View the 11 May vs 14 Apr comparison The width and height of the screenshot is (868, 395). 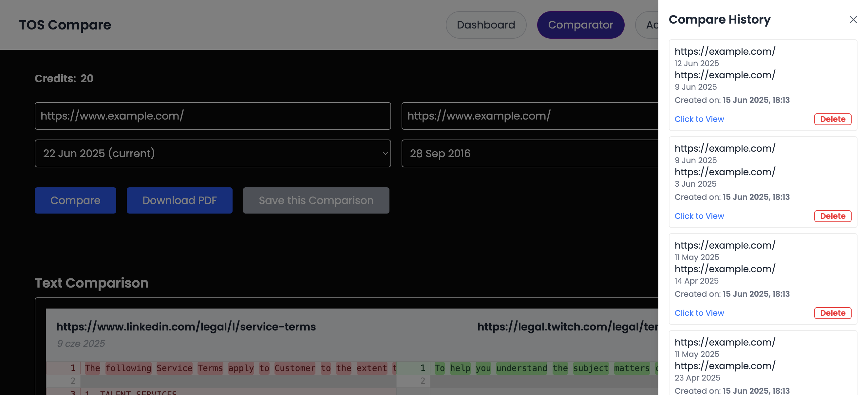tap(699, 313)
